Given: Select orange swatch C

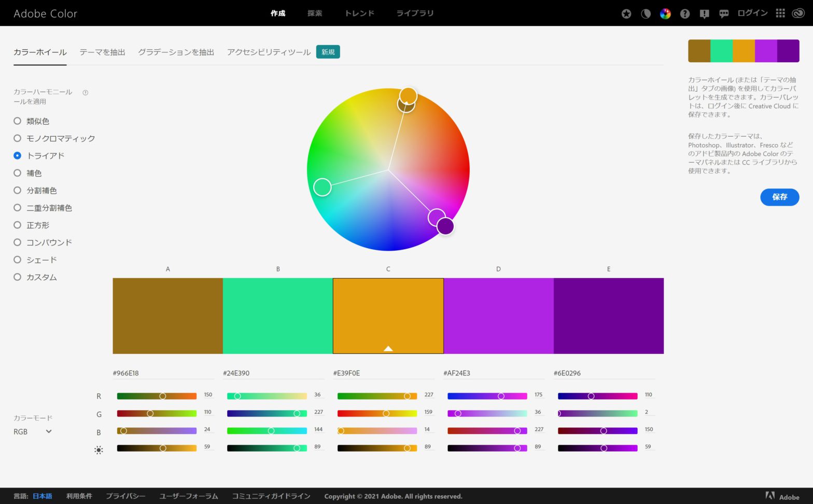Looking at the screenshot, I should 388,316.
